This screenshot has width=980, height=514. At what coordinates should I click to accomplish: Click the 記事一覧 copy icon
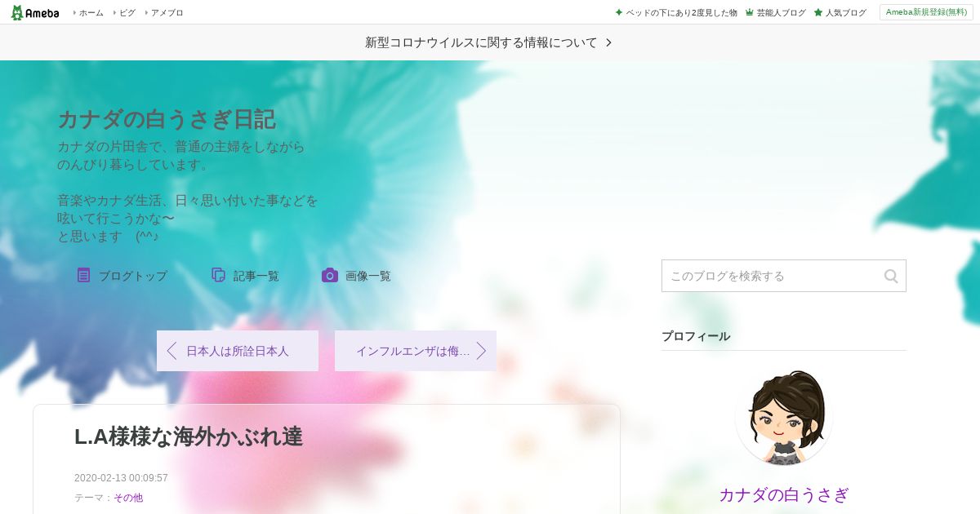(218, 275)
